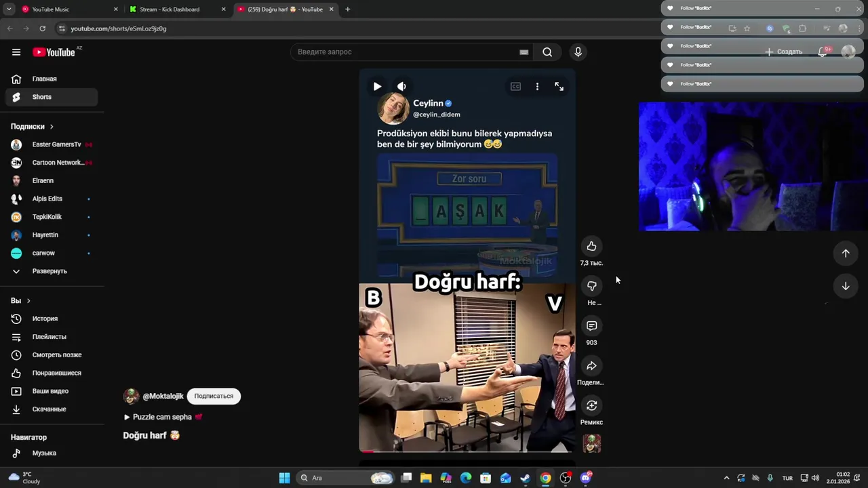Screen dimensions: 868x488
Task: Click the search magnifier button
Action: [x=547, y=52]
